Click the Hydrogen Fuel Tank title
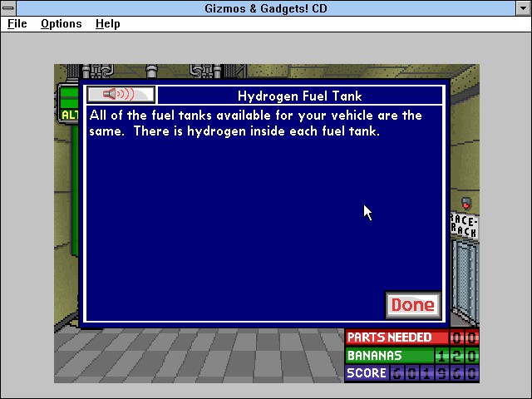532x399 pixels. click(x=300, y=96)
